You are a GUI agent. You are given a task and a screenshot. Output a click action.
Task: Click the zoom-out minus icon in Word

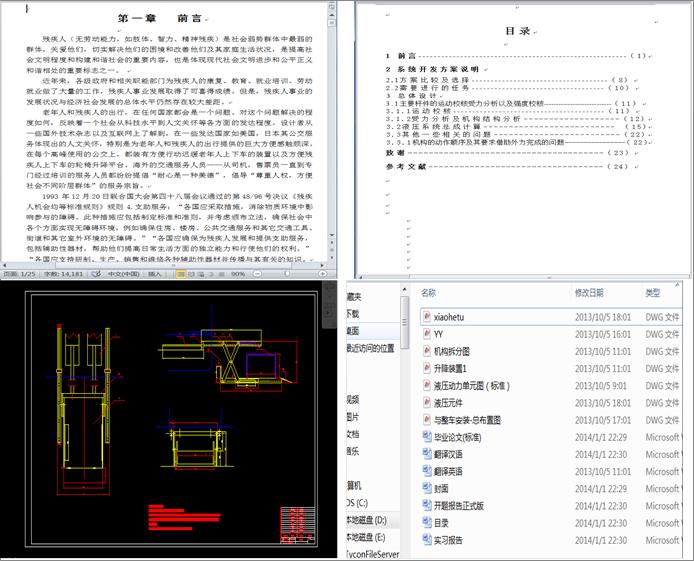coord(259,273)
